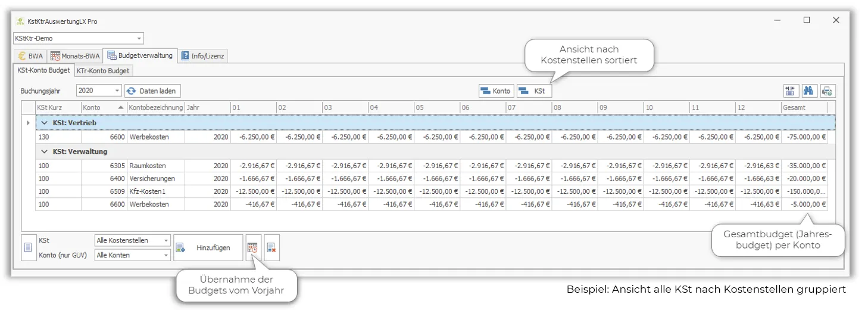The width and height of the screenshot is (868, 310).
Task: Collapse the KSt: Verwaltung group
Action: [x=44, y=152]
